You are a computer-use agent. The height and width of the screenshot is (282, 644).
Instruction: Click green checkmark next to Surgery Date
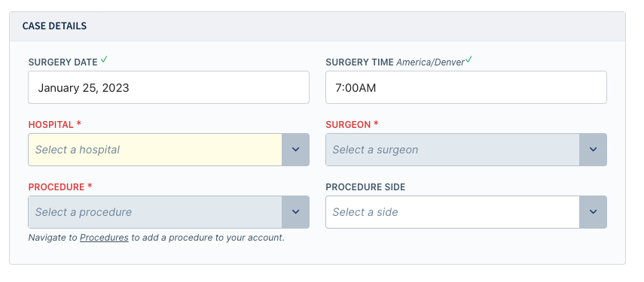click(104, 60)
